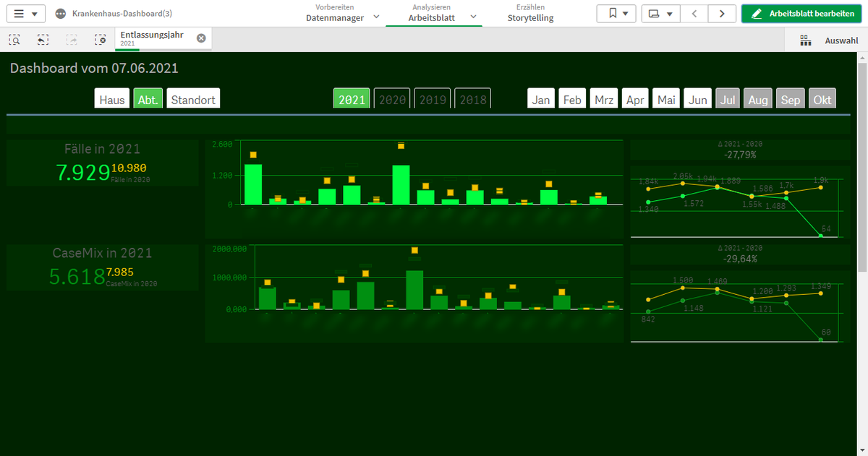This screenshot has width=868, height=456.
Task: Click the -27,79% delta value
Action: [x=740, y=154]
